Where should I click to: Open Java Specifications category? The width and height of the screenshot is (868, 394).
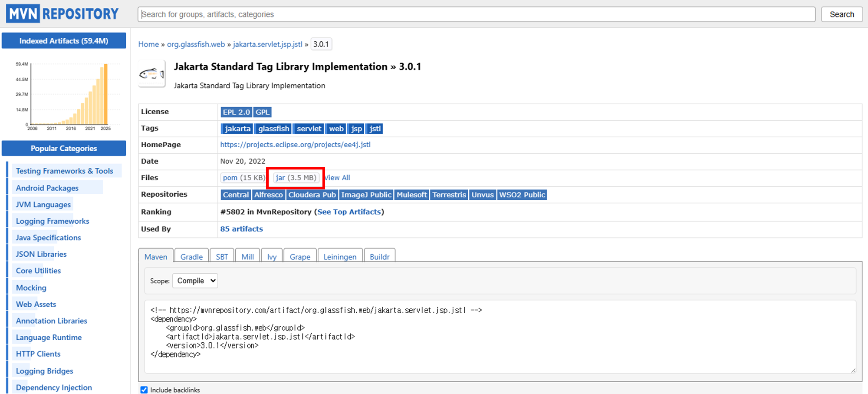coord(48,238)
